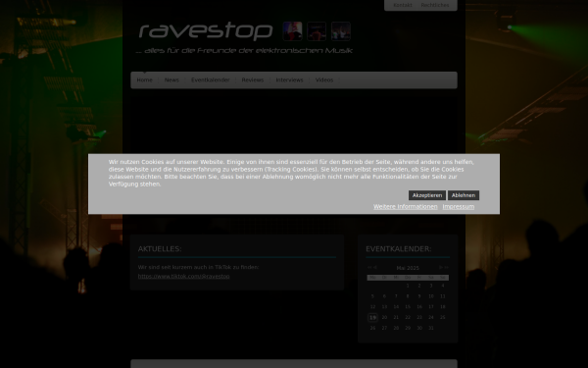Open Impressum link in cookie banner
The height and width of the screenshot is (368, 588).
pos(459,206)
